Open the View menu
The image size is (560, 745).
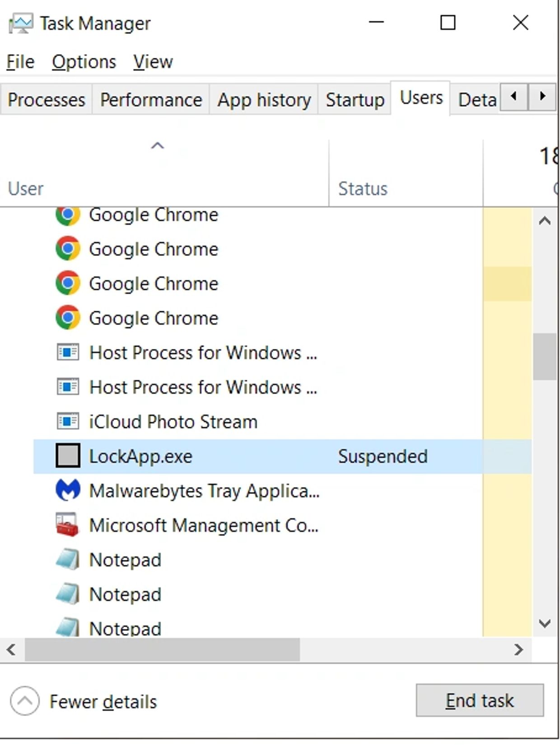coord(153,62)
